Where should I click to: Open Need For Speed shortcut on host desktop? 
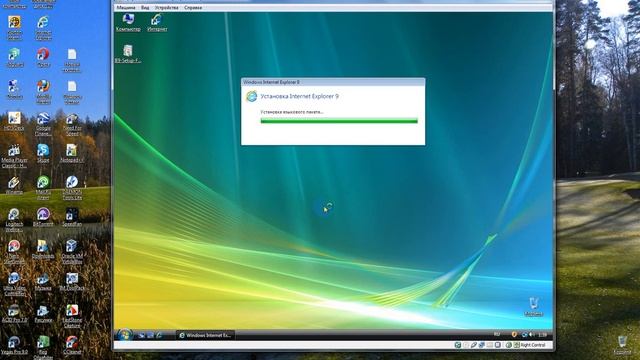(72, 124)
